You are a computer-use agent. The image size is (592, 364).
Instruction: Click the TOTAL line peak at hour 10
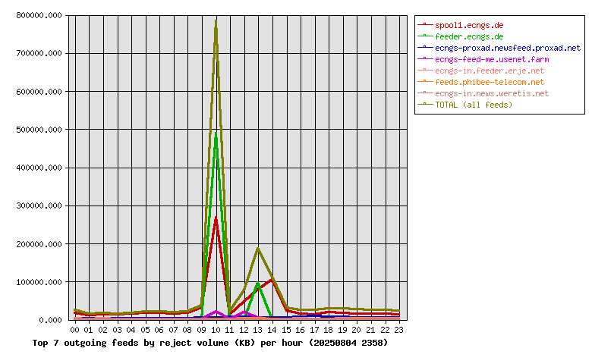[216, 21]
